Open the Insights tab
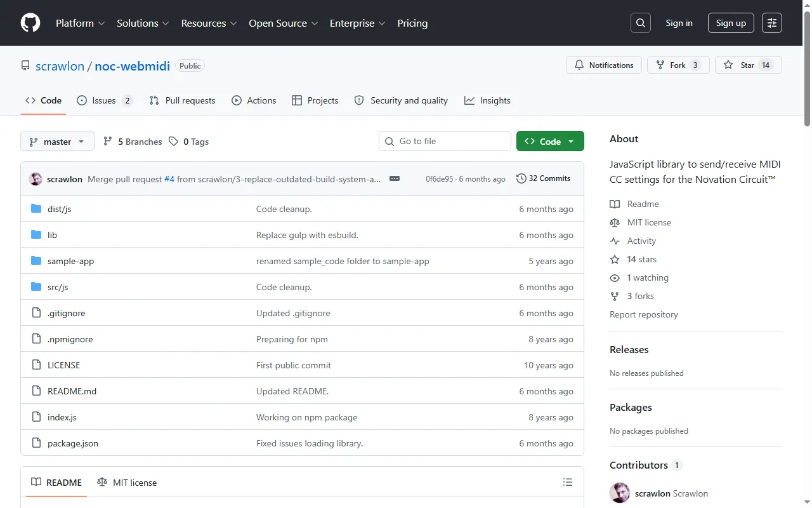Viewport: 812px width, 508px height. point(487,100)
